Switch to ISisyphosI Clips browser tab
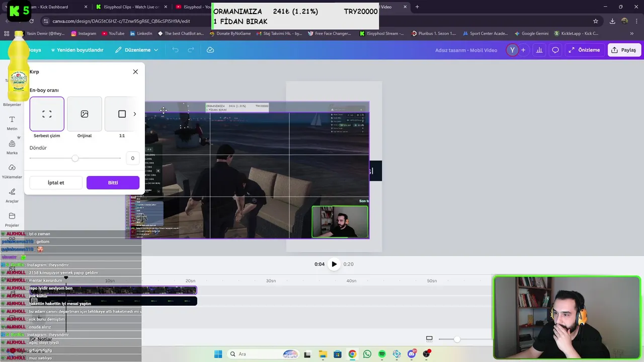The height and width of the screenshot is (362, 644). pos(132,7)
